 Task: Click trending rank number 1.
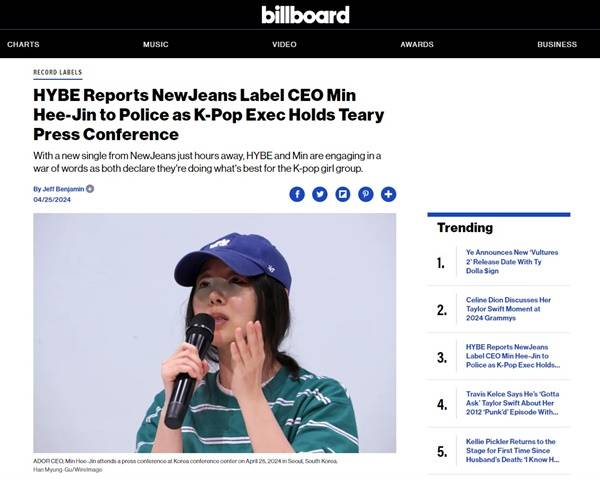click(x=441, y=263)
